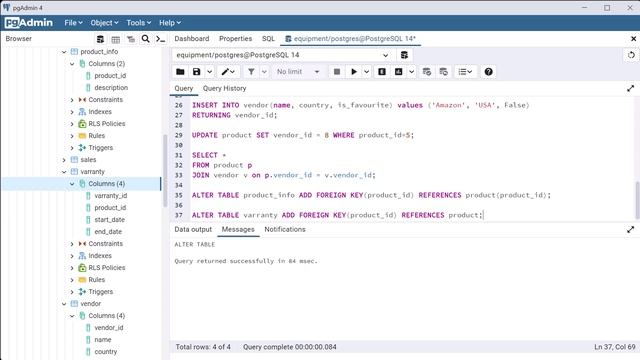Select the varranty_id column

111,196
